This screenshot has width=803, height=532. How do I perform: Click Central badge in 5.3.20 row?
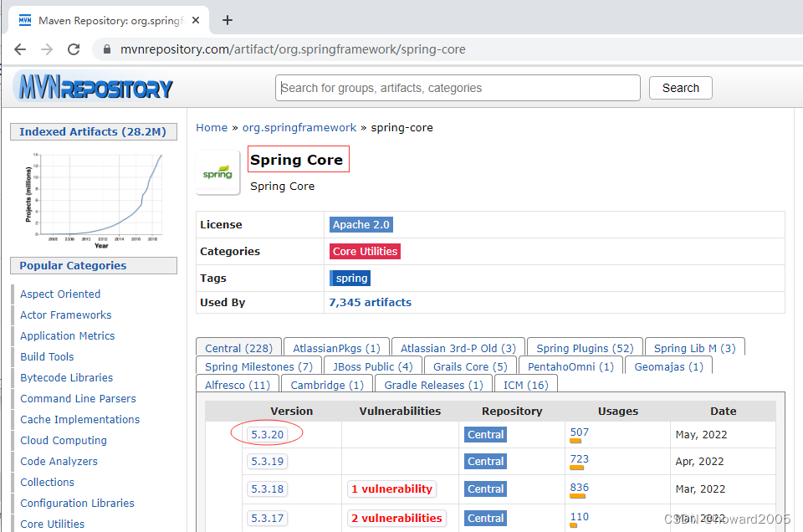point(485,434)
